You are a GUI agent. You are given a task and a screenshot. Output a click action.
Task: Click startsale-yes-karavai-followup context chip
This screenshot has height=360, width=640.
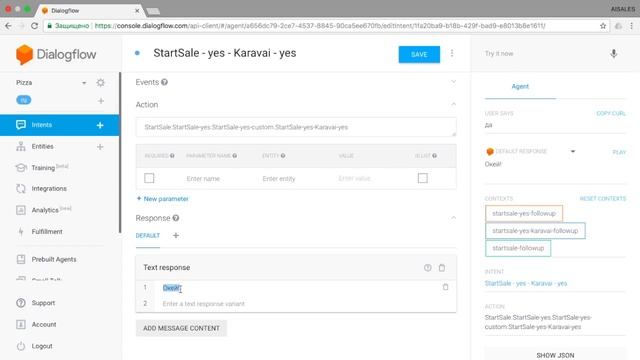point(535,231)
